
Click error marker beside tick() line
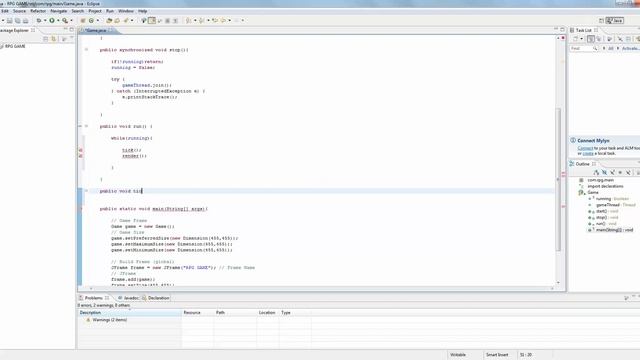pyautogui.click(x=80, y=150)
